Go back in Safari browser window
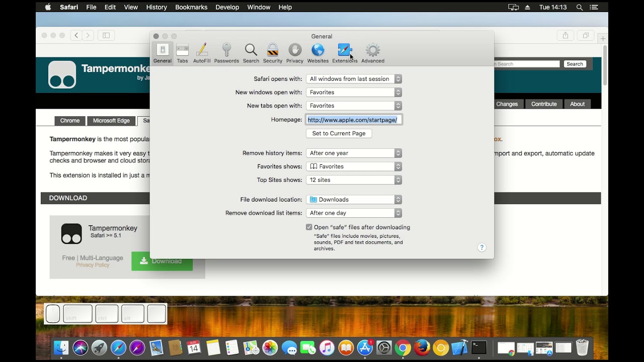The width and height of the screenshot is (644, 362). click(76, 35)
